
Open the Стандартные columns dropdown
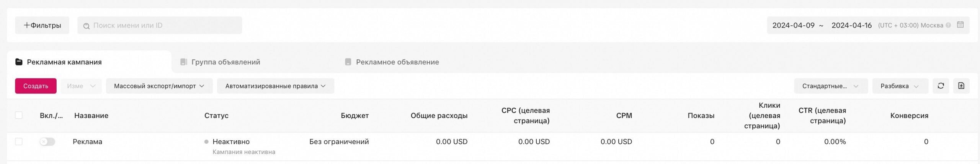(x=830, y=86)
